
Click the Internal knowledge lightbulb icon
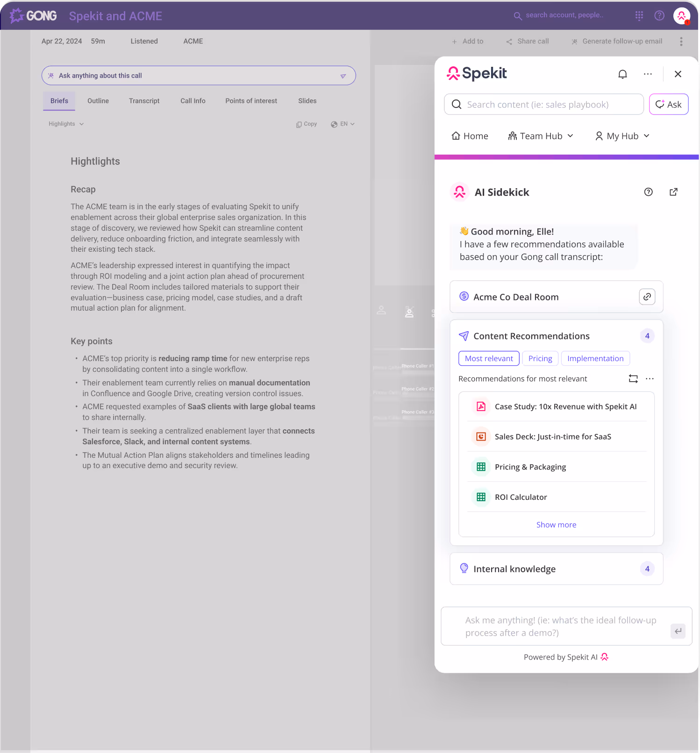point(464,568)
